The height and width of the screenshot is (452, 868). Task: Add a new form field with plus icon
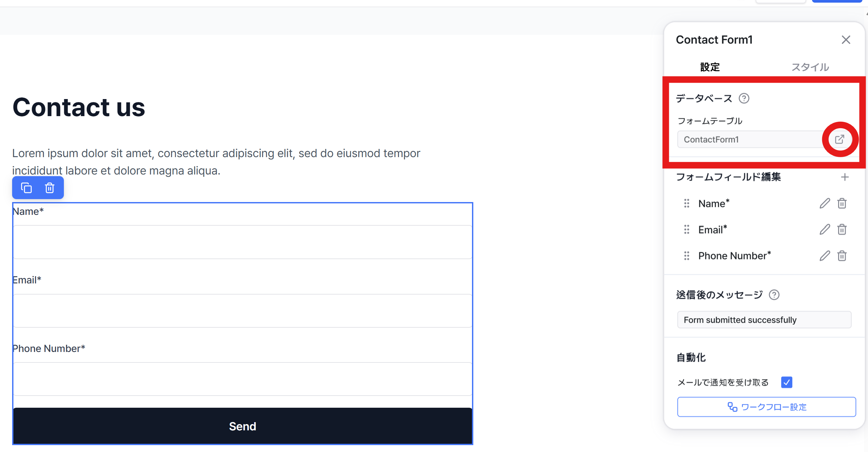tap(844, 177)
